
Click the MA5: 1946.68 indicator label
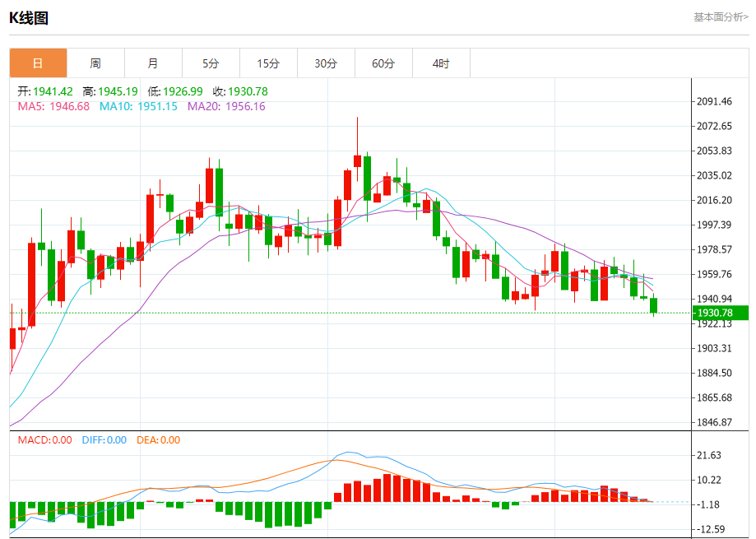coord(53,106)
